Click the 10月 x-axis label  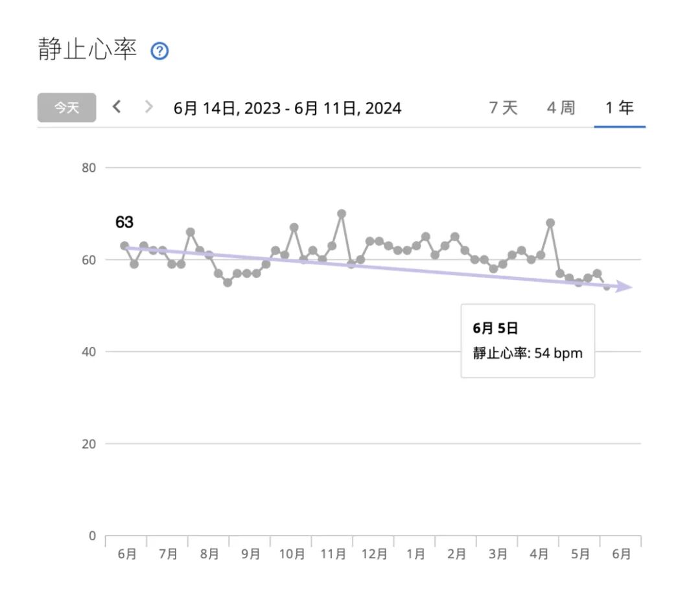pos(292,554)
